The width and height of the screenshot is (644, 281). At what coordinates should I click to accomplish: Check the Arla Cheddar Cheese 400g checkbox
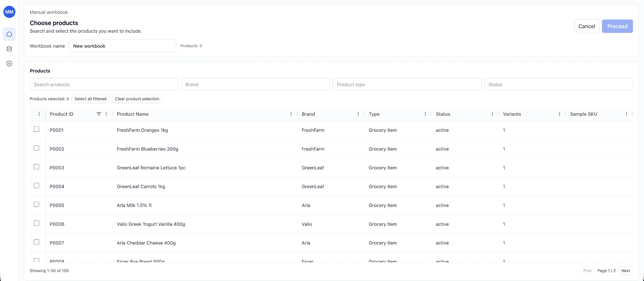36,242
